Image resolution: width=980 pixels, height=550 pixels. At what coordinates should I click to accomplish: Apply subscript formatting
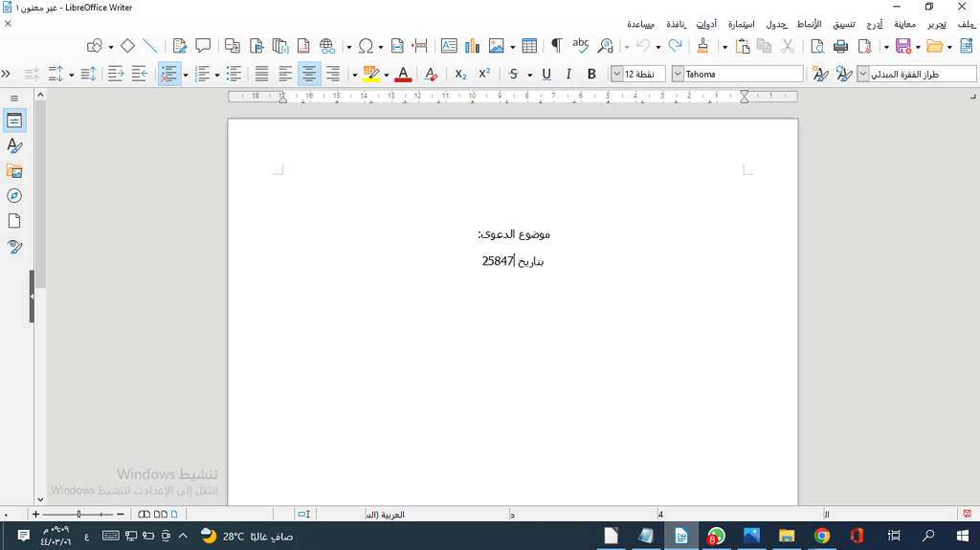pyautogui.click(x=460, y=74)
